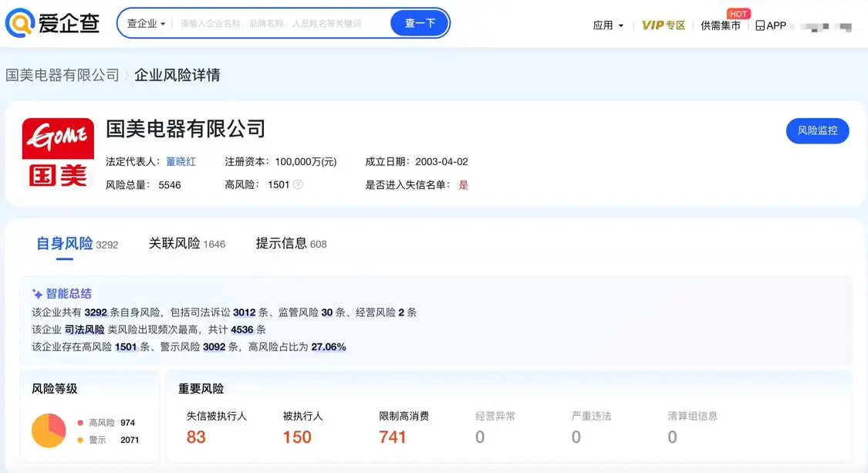
Task: Click the GOME 国美 company logo
Action: pyautogui.click(x=58, y=154)
